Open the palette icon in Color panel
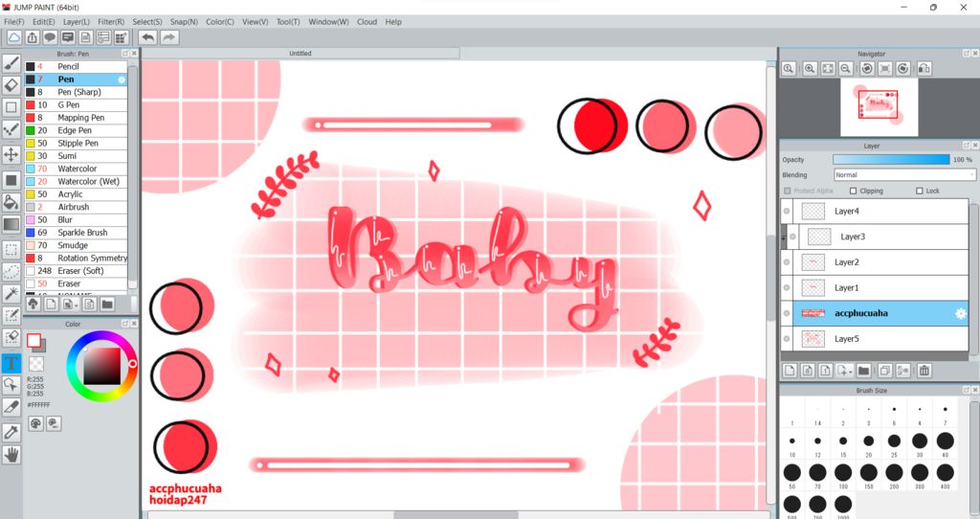980x519 pixels. 36,424
